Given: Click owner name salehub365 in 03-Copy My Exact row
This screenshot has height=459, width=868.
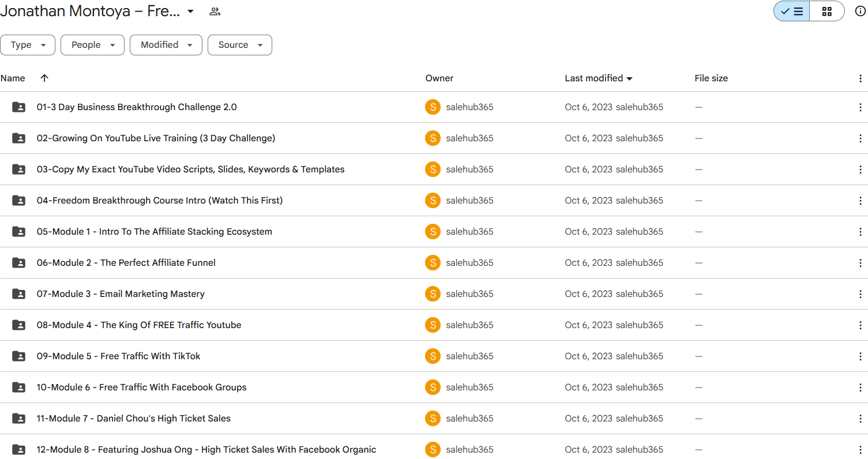Looking at the screenshot, I should 469,170.
